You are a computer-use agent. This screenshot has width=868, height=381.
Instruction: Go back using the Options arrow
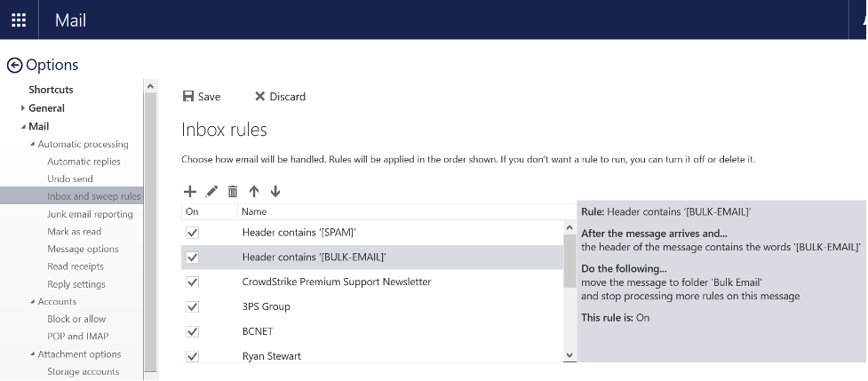coord(14,65)
